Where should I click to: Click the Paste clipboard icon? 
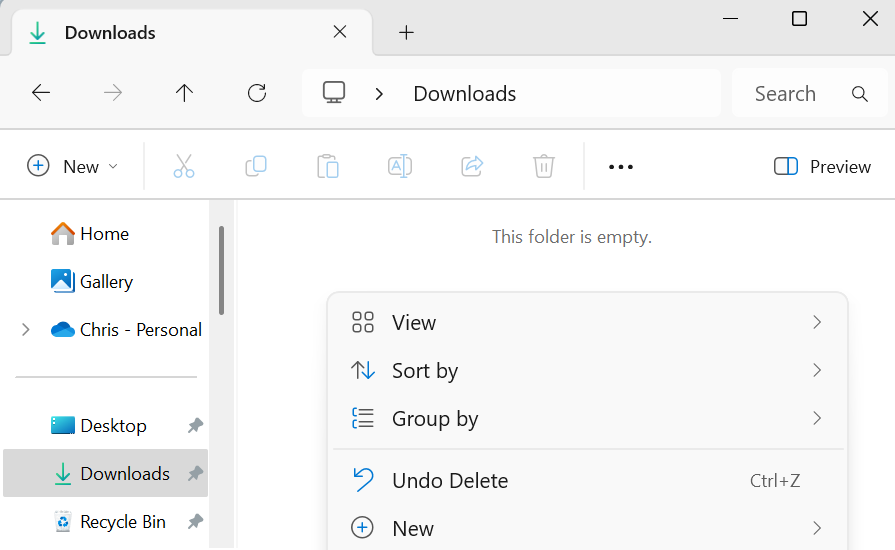pyautogui.click(x=328, y=166)
